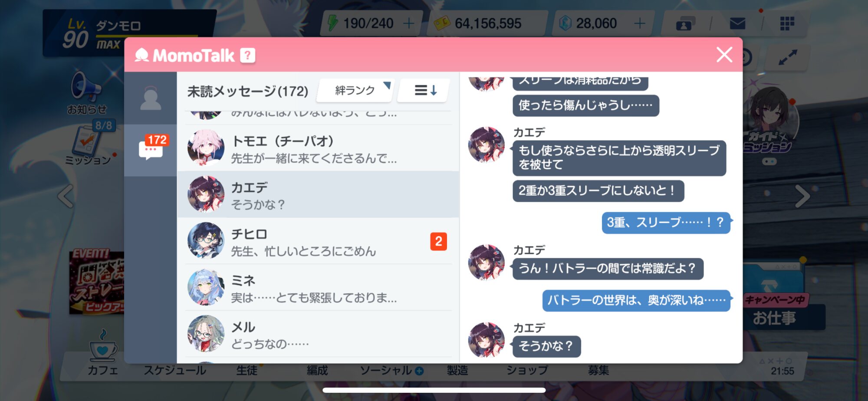Open the grid menu icon
The image size is (868, 401).
pyautogui.click(x=787, y=23)
